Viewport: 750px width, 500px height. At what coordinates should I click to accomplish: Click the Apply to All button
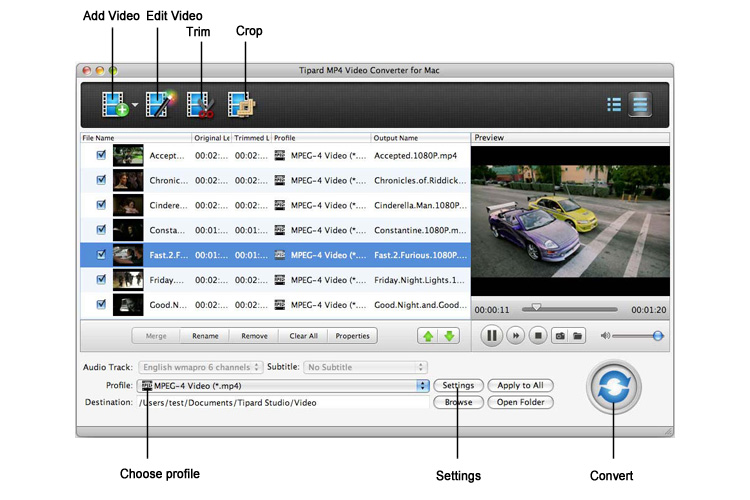coord(520,385)
